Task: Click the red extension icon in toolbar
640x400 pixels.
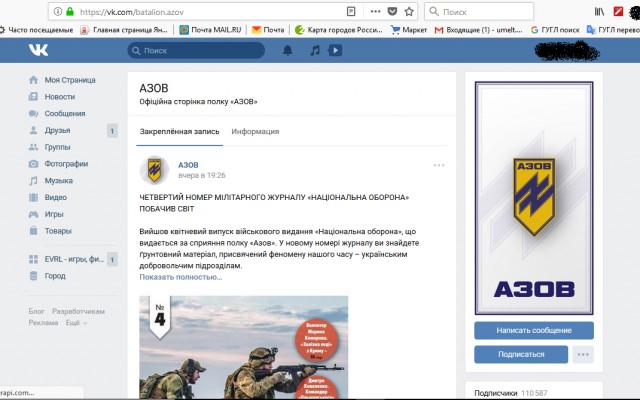Action: tap(618, 11)
